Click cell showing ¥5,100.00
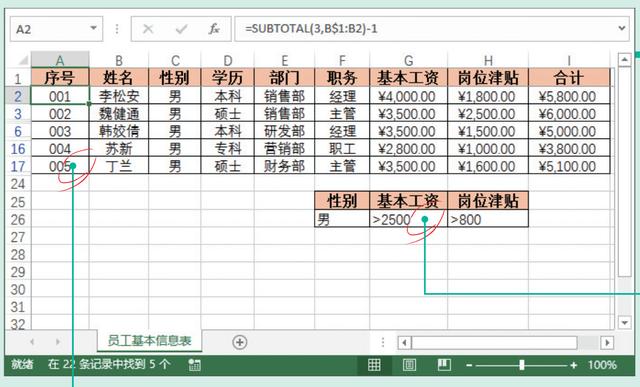The width and height of the screenshot is (640, 387). 569,166
